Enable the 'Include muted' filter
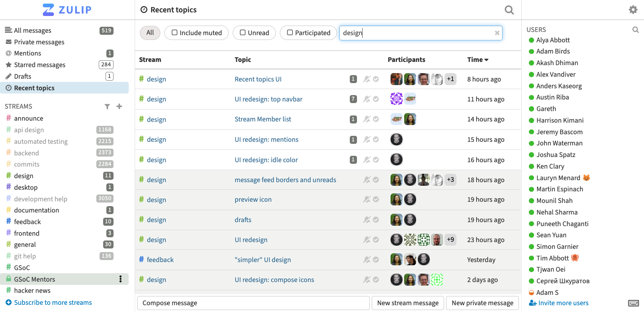The width and height of the screenshot is (644, 312). (x=197, y=33)
